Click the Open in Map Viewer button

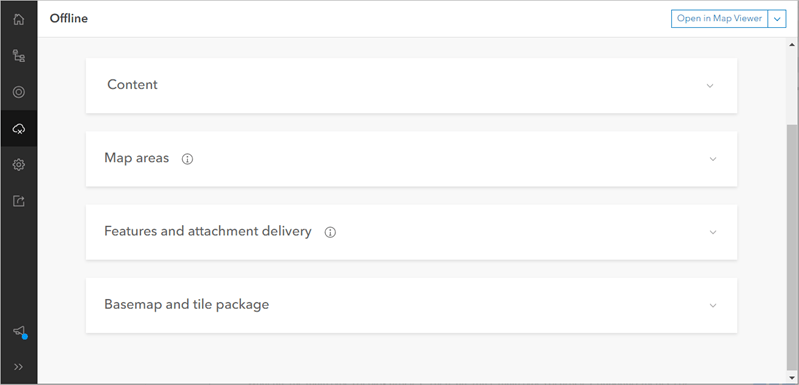click(x=720, y=18)
